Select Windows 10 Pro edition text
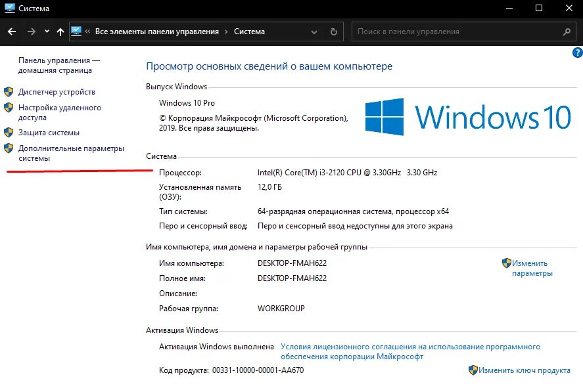This screenshot has width=583, height=392. point(187,103)
